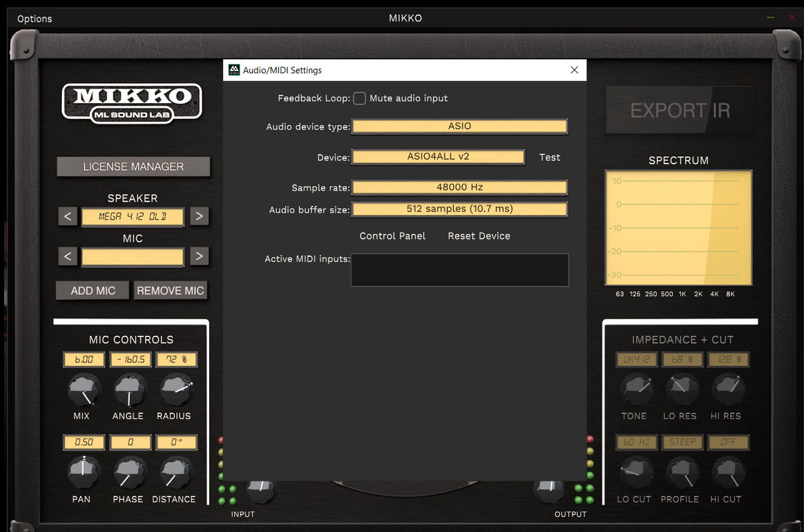Minimize the MIKKO window
Viewport: 804px width, 532px height.
[770, 18]
